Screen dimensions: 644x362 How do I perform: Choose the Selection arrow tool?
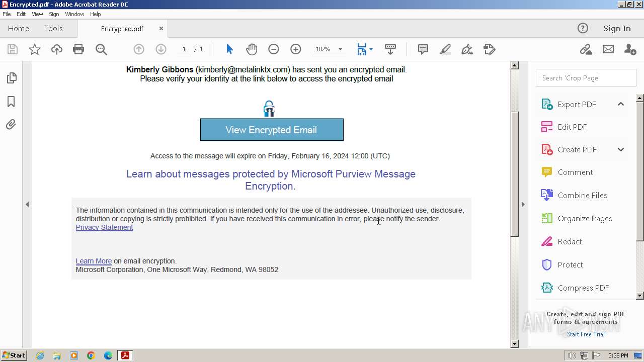click(x=229, y=49)
